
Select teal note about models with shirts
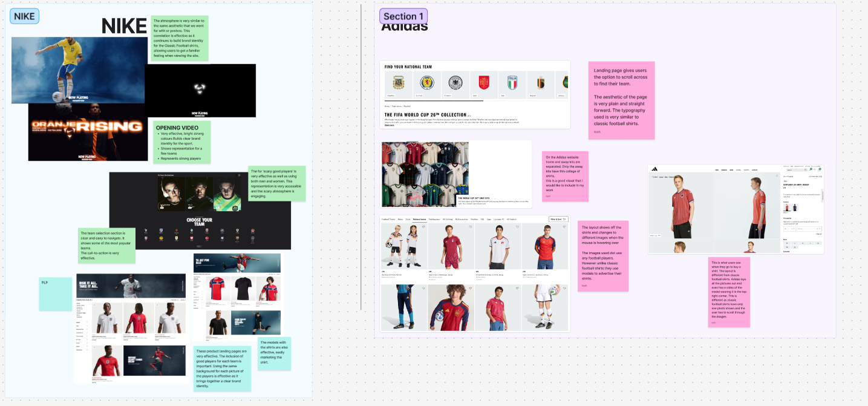tap(275, 354)
